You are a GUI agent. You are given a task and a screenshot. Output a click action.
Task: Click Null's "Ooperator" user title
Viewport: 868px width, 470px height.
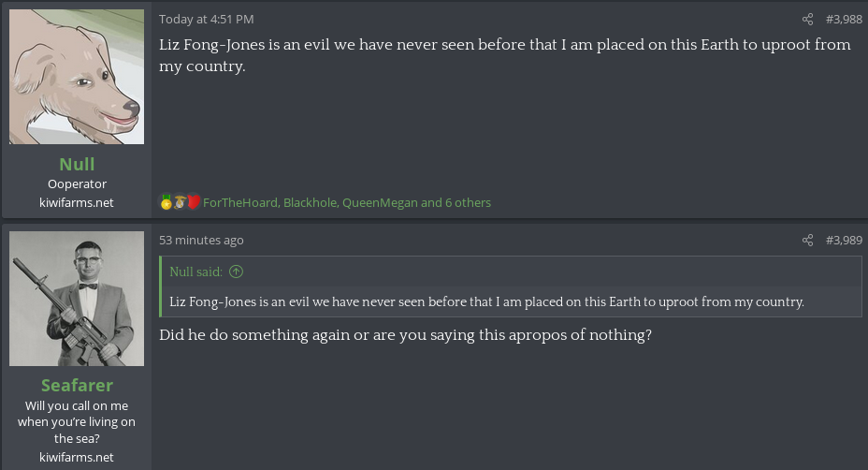[77, 184]
